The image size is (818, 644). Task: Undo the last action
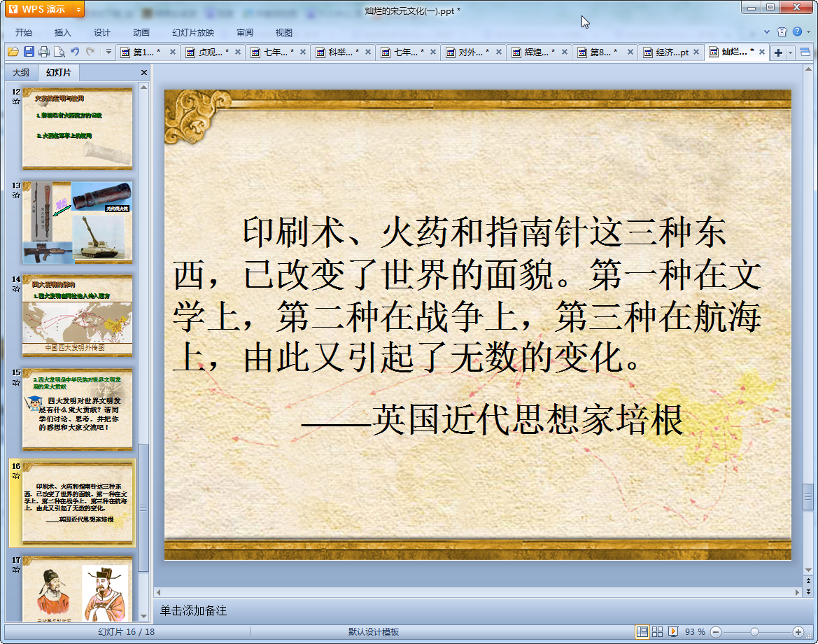pos(75,52)
